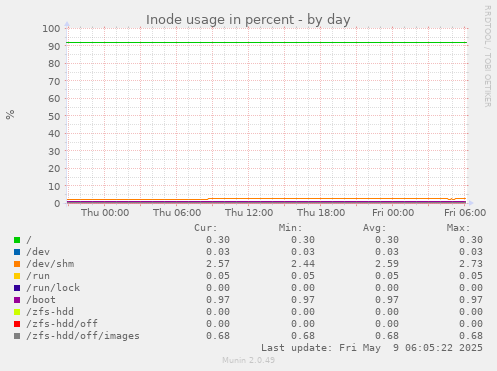Select the /run legend label

pyautogui.click(x=38, y=276)
